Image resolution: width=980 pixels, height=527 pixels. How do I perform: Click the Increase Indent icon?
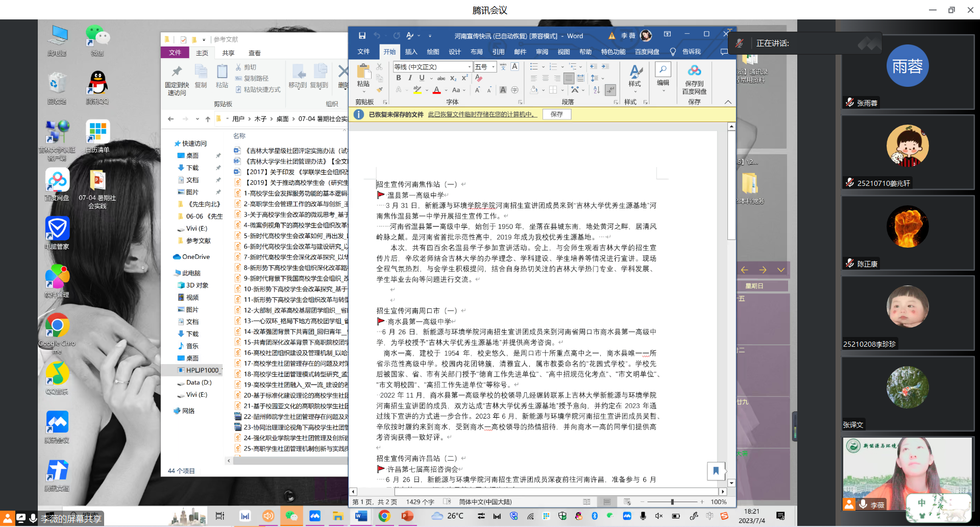click(x=605, y=67)
